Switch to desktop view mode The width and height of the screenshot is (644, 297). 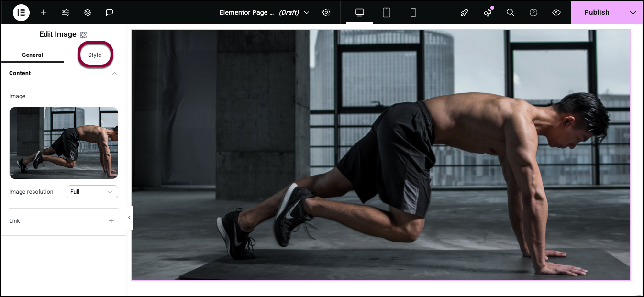point(360,12)
